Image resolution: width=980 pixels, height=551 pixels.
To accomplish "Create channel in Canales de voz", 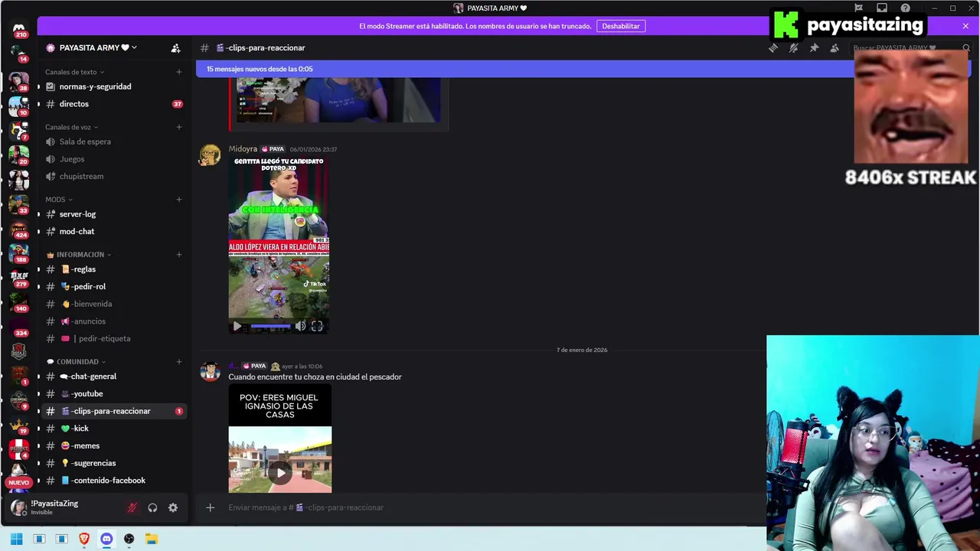I will pos(179,127).
